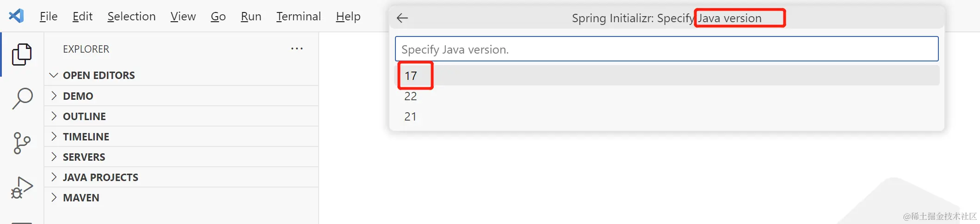Open Explorer more actions ellipsis menu
This screenshot has height=224, width=980.
(x=297, y=49)
